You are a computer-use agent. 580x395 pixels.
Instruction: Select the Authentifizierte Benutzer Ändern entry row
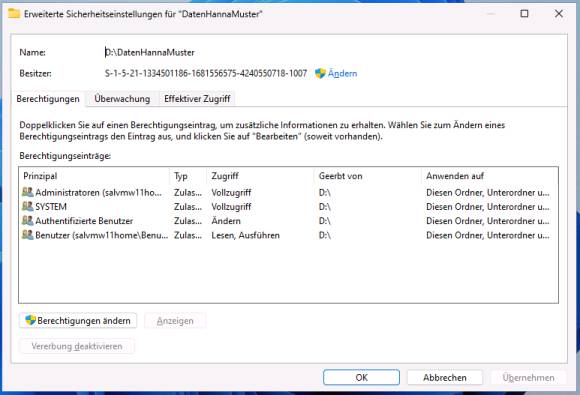pyautogui.click(x=288, y=221)
